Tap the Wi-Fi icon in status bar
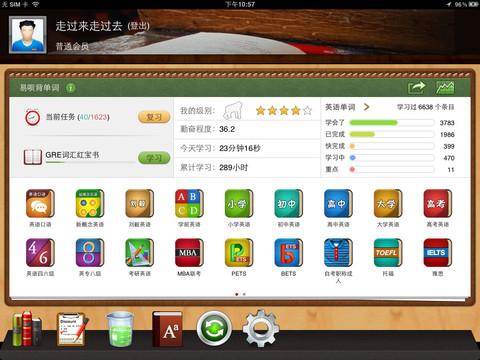The width and height of the screenshot is (480, 360). (35, 4)
